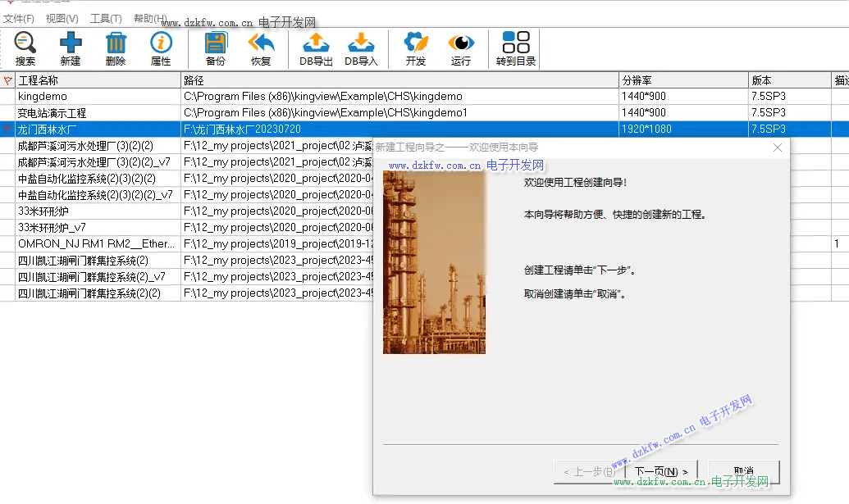Open the 工具(T) menu
Viewport: 849px width, 504px height.
(106, 18)
